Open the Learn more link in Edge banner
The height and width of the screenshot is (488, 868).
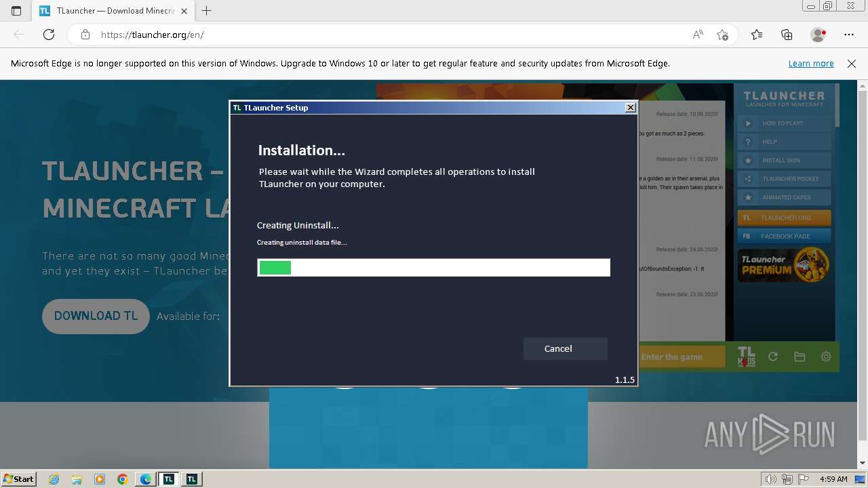[x=811, y=63]
